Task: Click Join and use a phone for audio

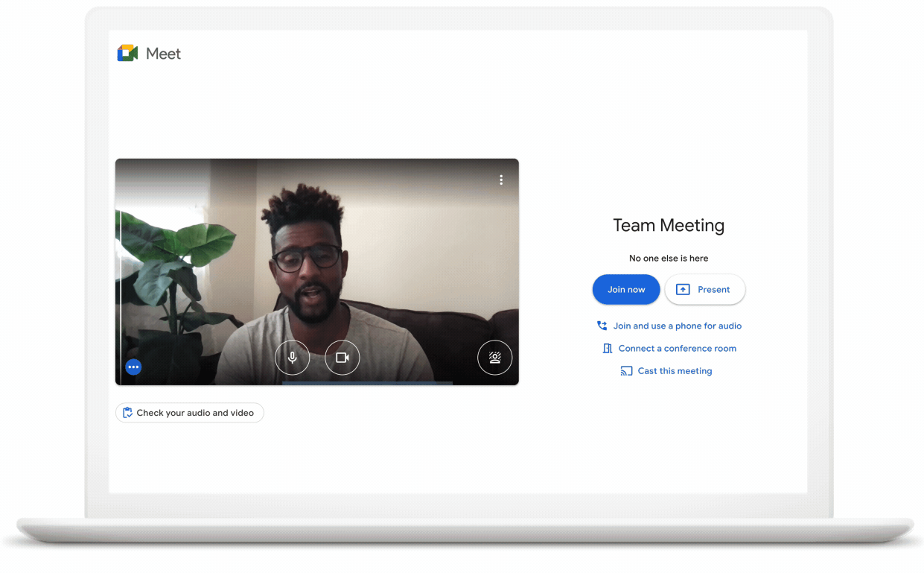Action: 678,326
